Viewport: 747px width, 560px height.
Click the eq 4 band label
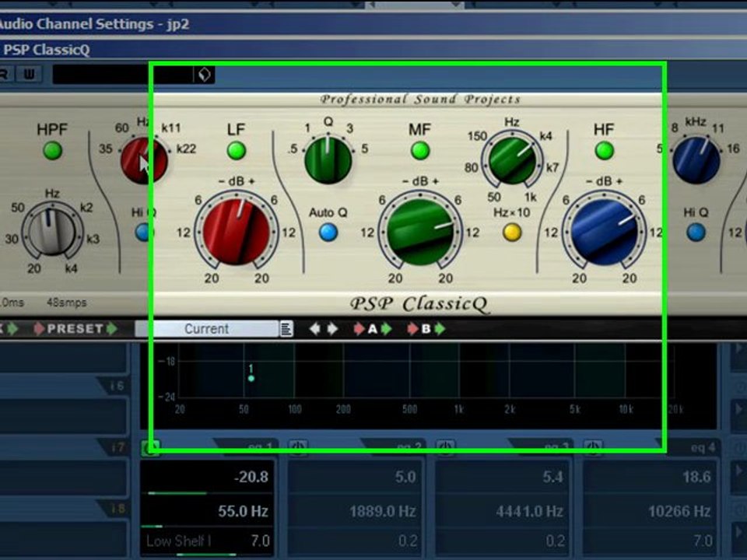pos(703,448)
